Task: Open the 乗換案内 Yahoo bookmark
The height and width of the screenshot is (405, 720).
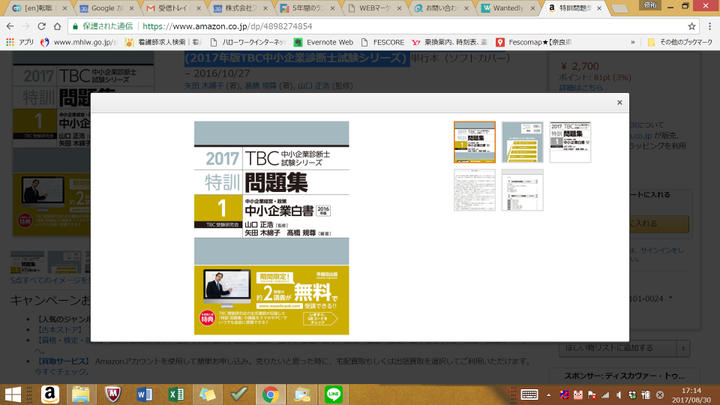Action: tap(450, 42)
